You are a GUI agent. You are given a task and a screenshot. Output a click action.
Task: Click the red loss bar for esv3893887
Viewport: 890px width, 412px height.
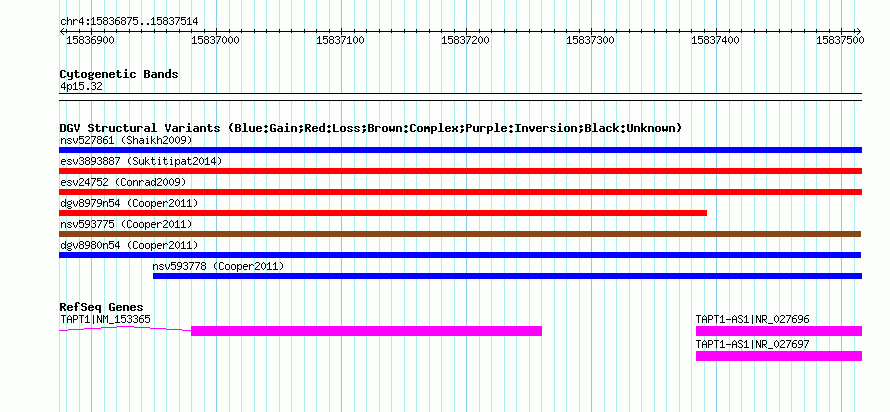point(460,171)
